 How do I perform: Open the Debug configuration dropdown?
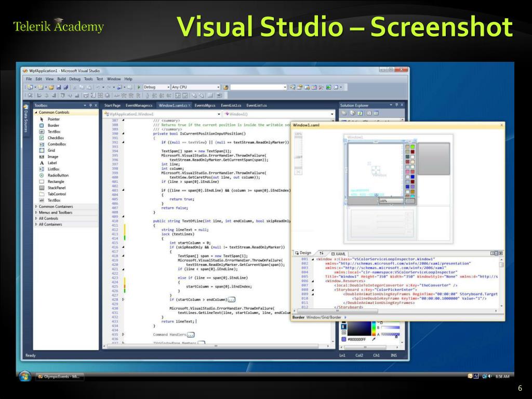pyautogui.click(x=168, y=87)
